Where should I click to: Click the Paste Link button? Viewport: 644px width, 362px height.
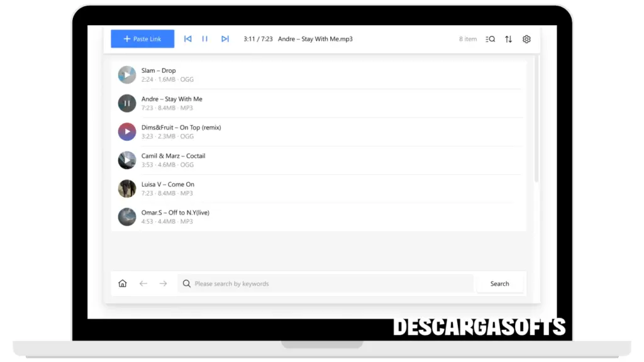[x=143, y=39]
